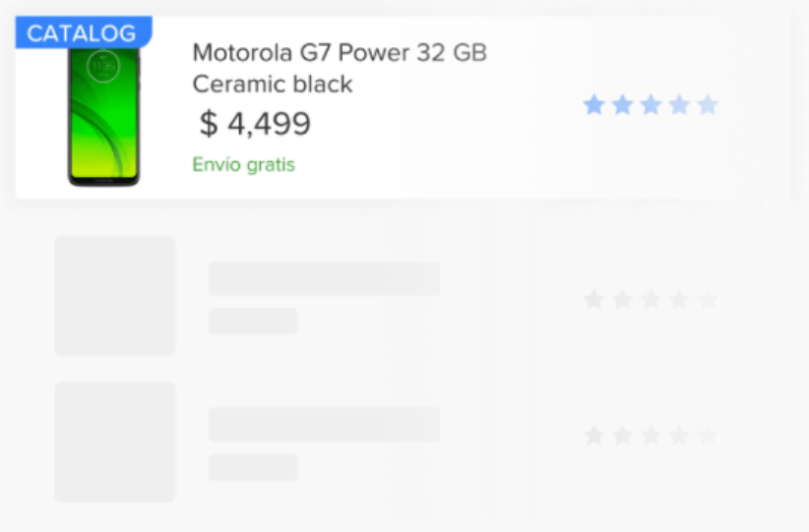Click the $ 4,499 price
The image size is (809, 532).
pyautogui.click(x=255, y=124)
